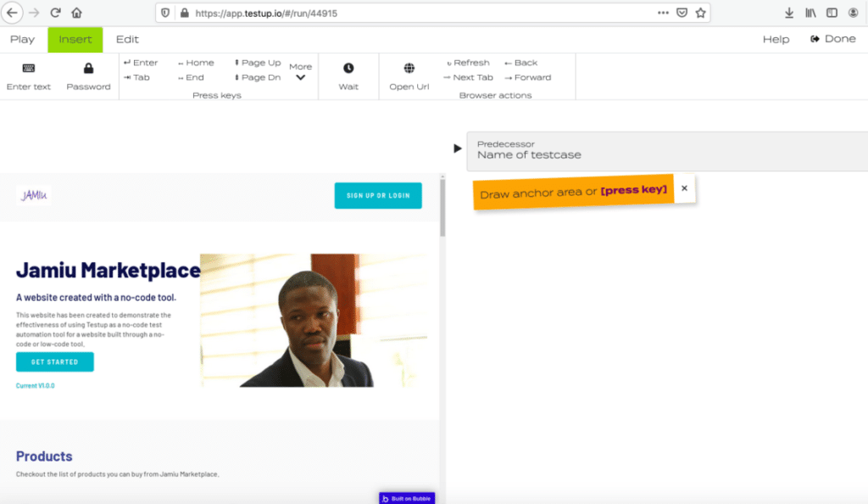
Task: Select the Insert tab
Action: 75,39
